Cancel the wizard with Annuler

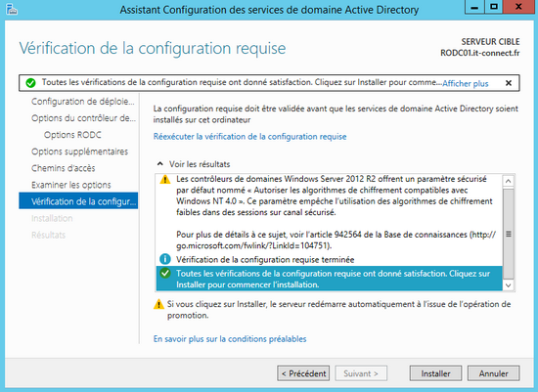point(493,373)
